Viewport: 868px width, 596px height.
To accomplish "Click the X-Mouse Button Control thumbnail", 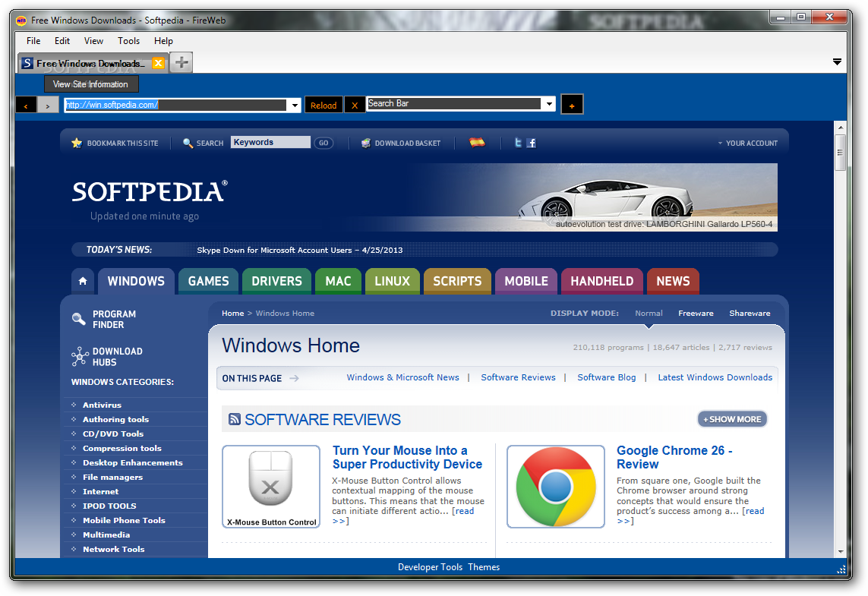I will pyautogui.click(x=271, y=487).
